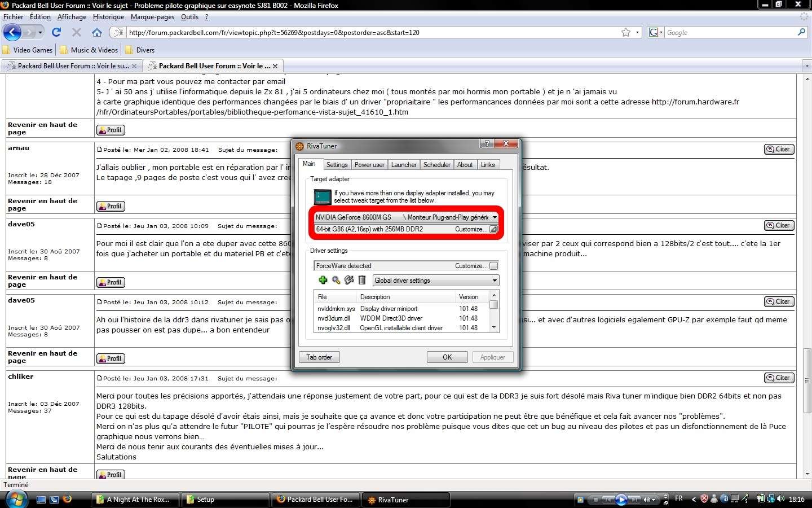
Task: Click the Firefox home icon
Action: tap(97, 32)
